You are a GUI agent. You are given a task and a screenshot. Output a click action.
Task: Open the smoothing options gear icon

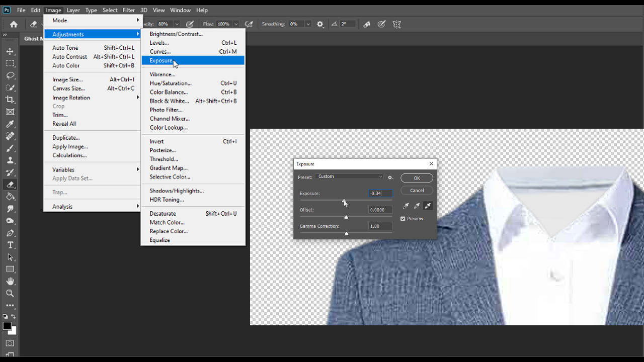point(320,24)
